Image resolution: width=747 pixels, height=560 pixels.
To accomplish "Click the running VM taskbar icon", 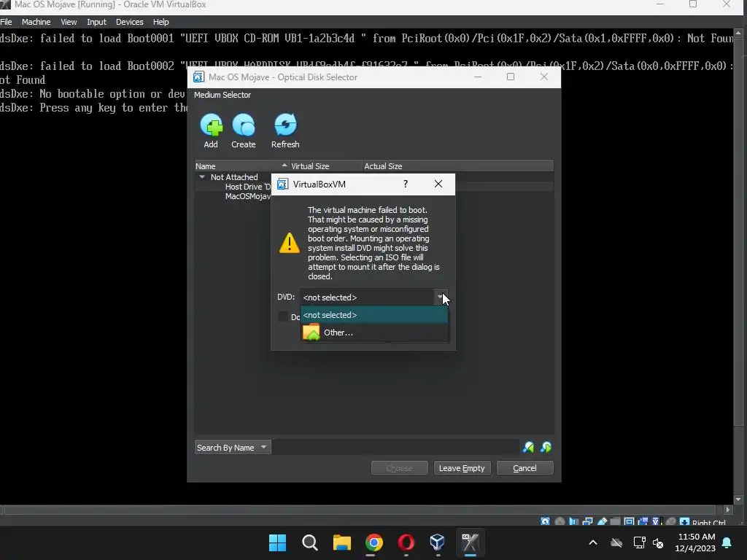I will tap(470, 542).
